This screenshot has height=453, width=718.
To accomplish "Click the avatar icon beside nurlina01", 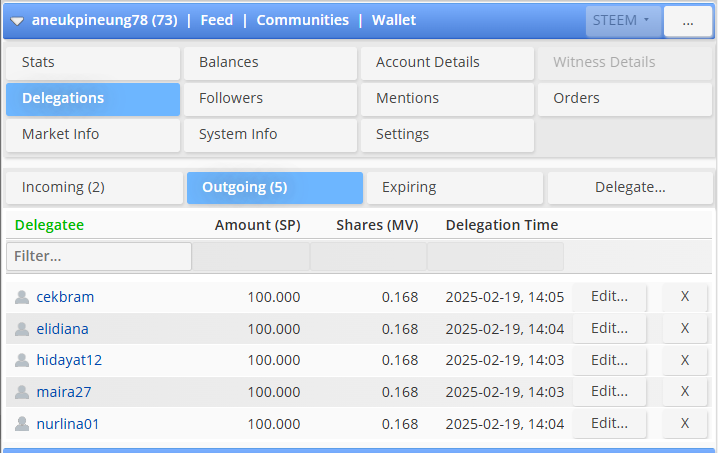I will pyautogui.click(x=22, y=424).
